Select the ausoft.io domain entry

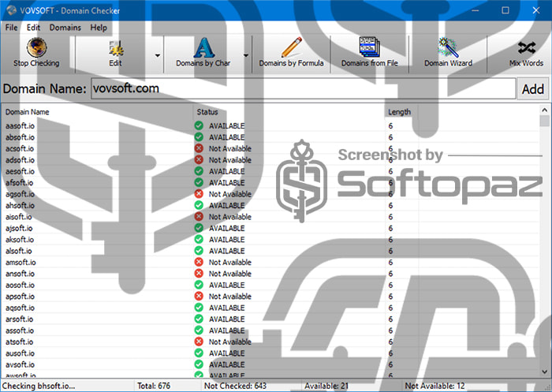click(x=20, y=353)
